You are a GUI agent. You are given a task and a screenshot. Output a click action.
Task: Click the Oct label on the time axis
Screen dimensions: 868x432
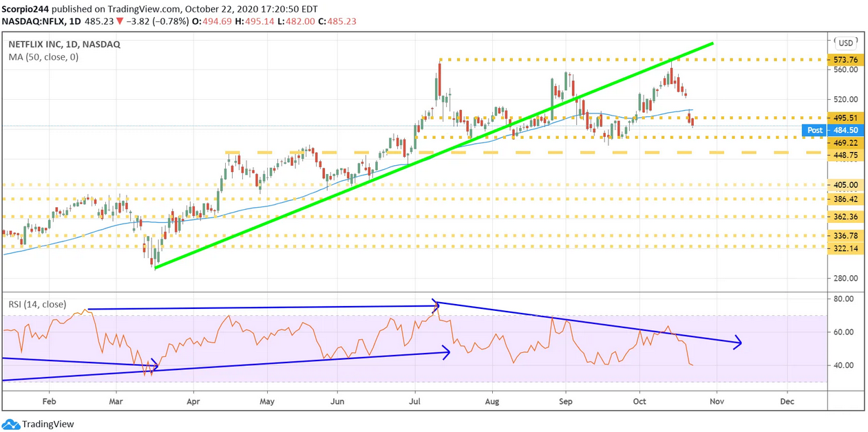[639, 400]
